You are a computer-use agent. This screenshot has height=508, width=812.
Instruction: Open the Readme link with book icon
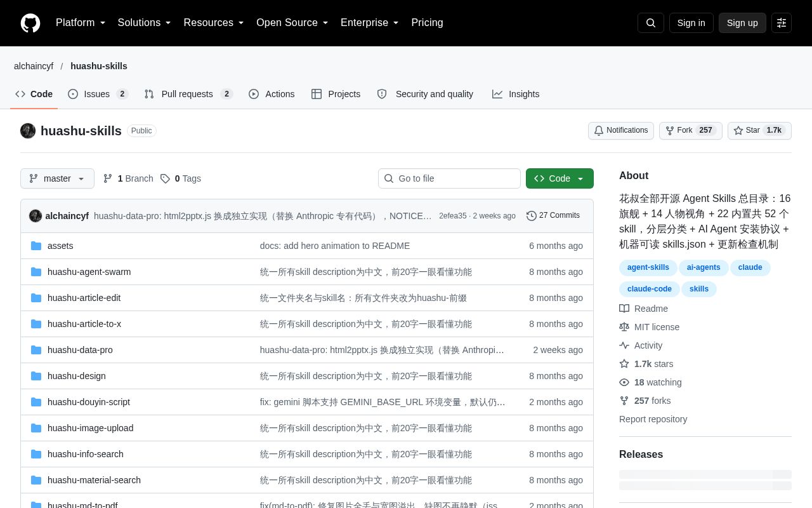tap(643, 309)
